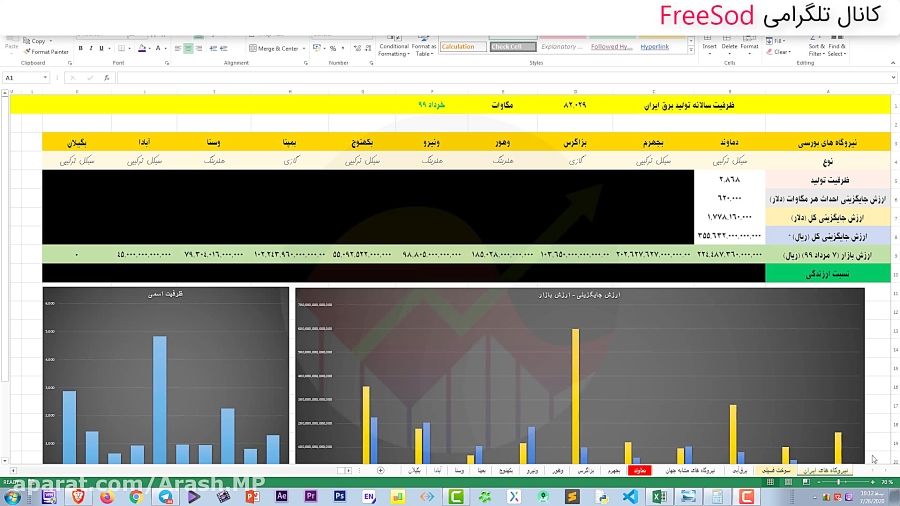This screenshot has width=900, height=506.
Task: Open Photoshop from the taskbar
Action: [340, 496]
